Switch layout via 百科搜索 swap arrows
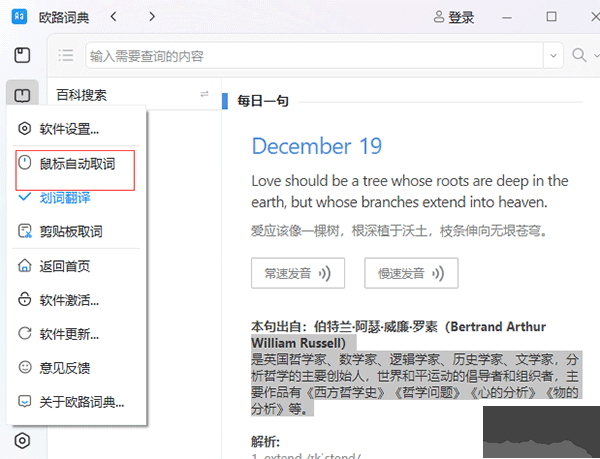 [x=204, y=94]
